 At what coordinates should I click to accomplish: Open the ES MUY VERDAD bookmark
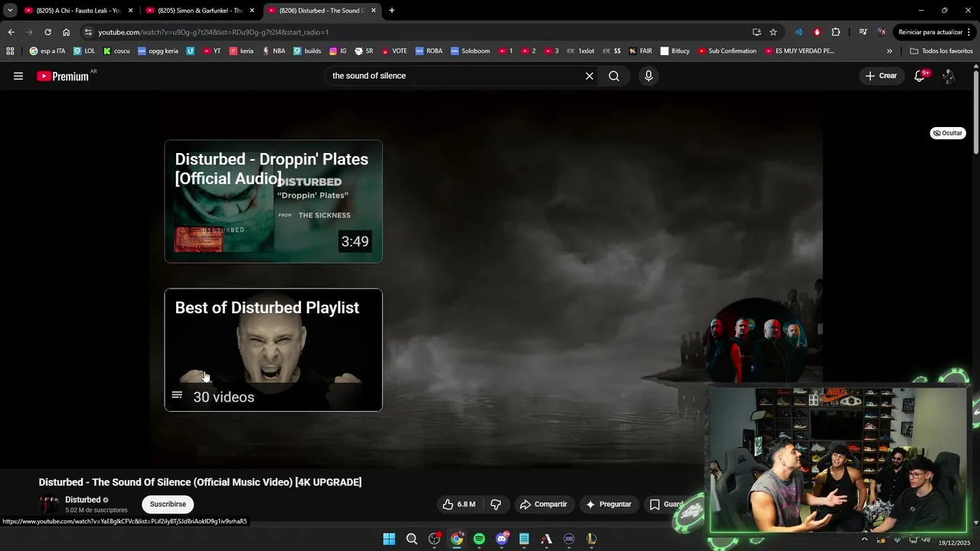click(799, 51)
